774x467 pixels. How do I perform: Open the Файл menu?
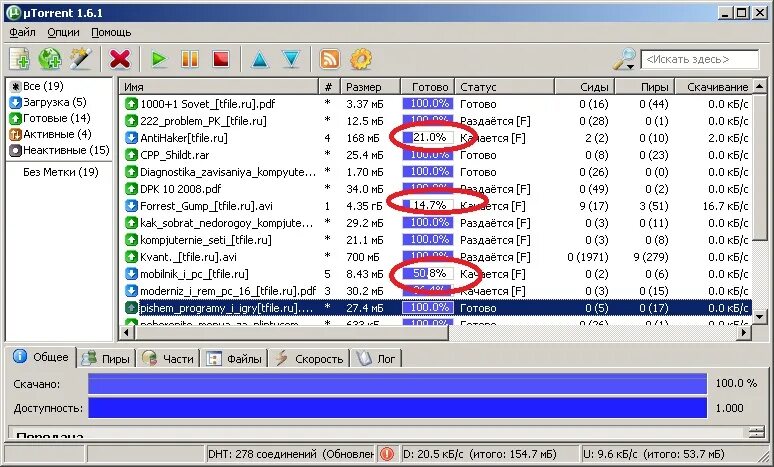pos(22,33)
